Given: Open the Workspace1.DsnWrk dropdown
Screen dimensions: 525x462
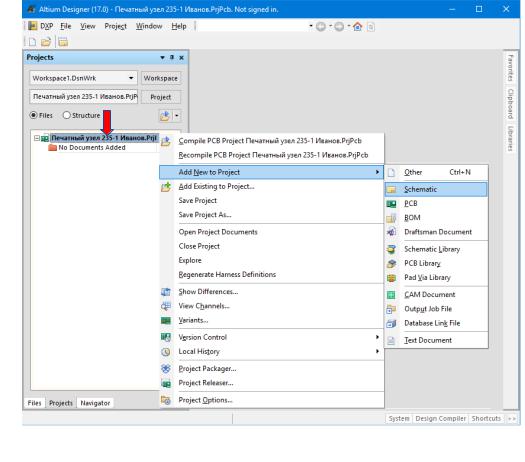Looking at the screenshot, I should pos(131,78).
